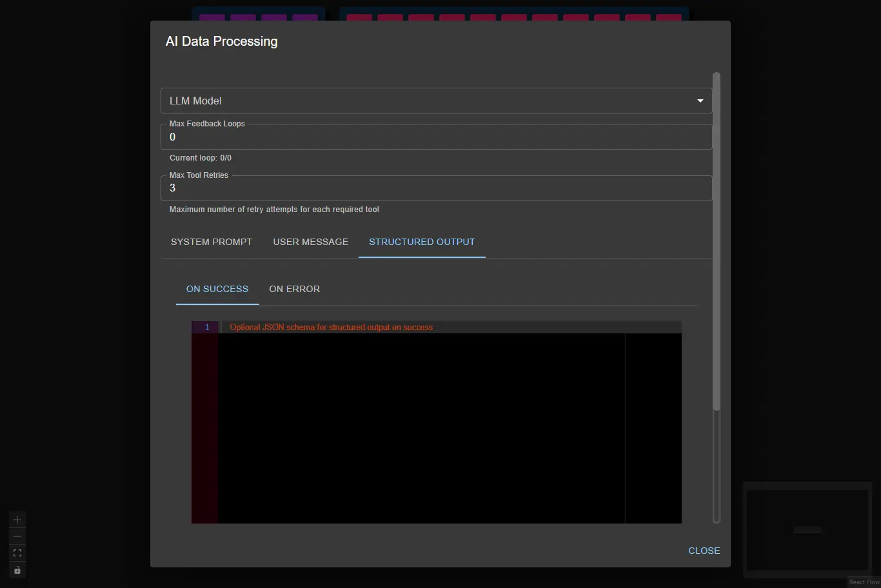Click the zoom in canvas control

point(17,520)
